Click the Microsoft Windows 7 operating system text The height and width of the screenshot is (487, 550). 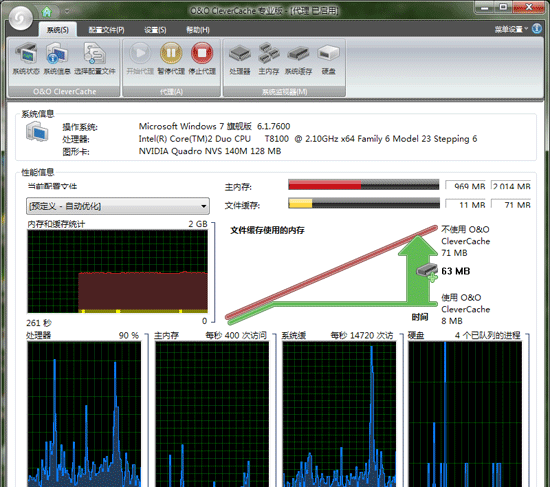pyautogui.click(x=214, y=126)
